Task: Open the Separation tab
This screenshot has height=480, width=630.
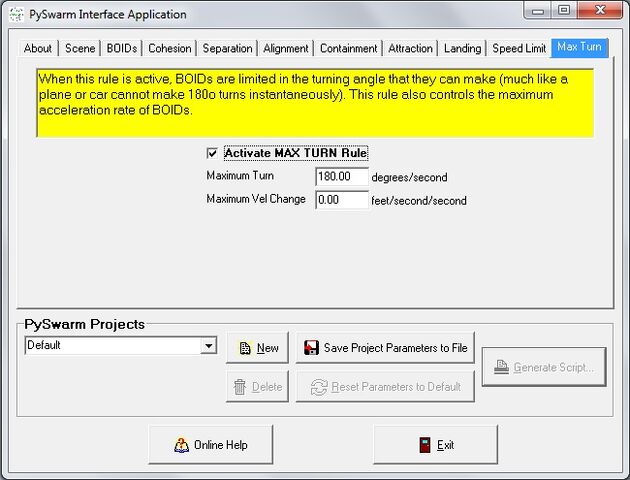Action: click(227, 49)
